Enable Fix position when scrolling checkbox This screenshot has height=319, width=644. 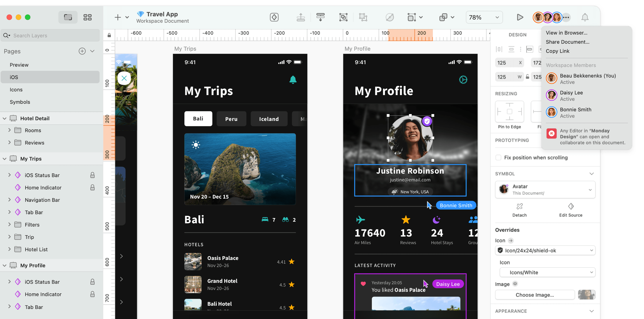pos(498,157)
